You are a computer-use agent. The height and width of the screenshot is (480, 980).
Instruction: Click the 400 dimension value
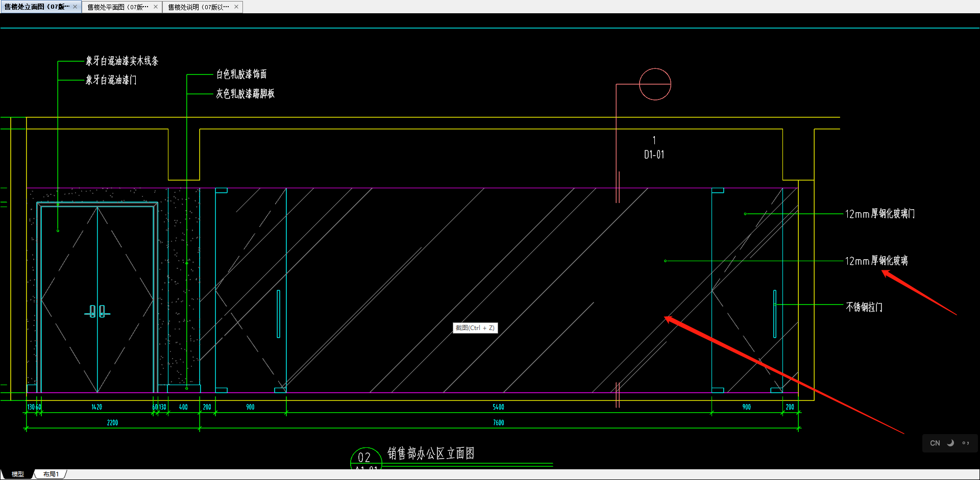pos(183,407)
